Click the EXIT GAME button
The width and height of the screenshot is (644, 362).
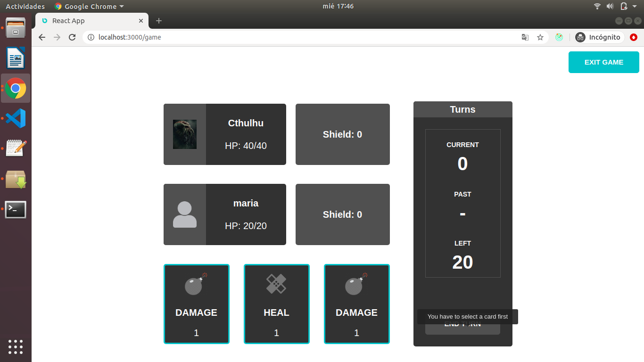(603, 62)
